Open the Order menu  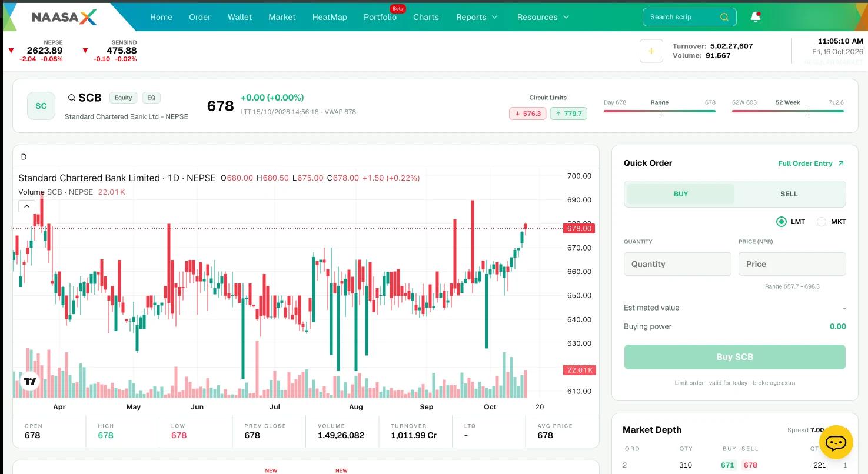tap(199, 17)
